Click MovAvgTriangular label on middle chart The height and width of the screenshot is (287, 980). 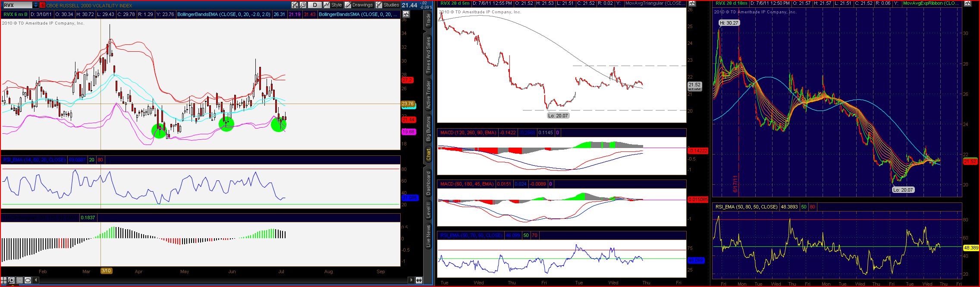(655, 3)
